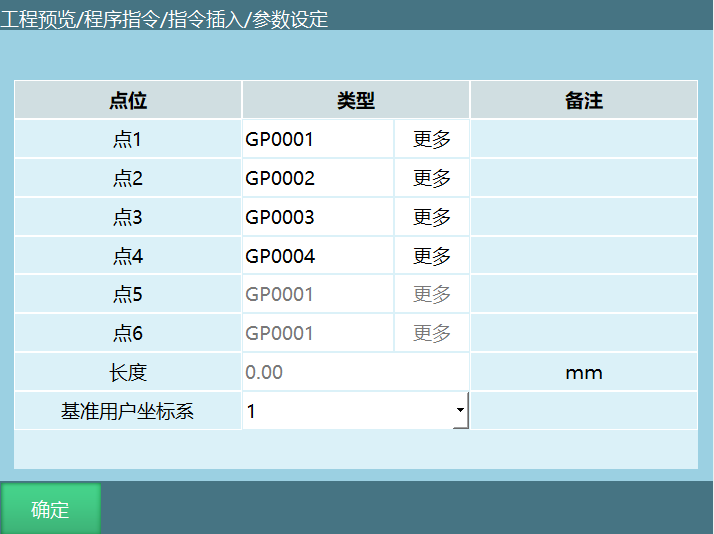This screenshot has width=714, height=534.
Task: Navigate to 程序指令 breadcrumb item
Action: pos(122,19)
